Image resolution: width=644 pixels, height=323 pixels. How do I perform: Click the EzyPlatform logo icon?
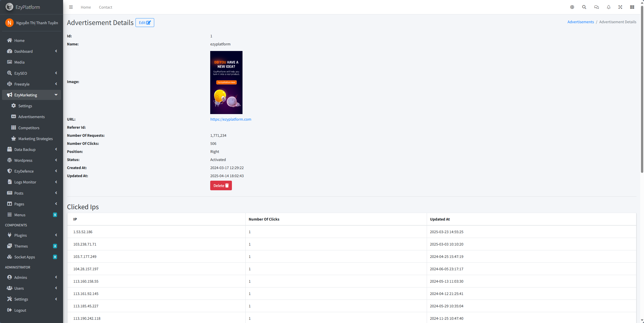(9, 7)
